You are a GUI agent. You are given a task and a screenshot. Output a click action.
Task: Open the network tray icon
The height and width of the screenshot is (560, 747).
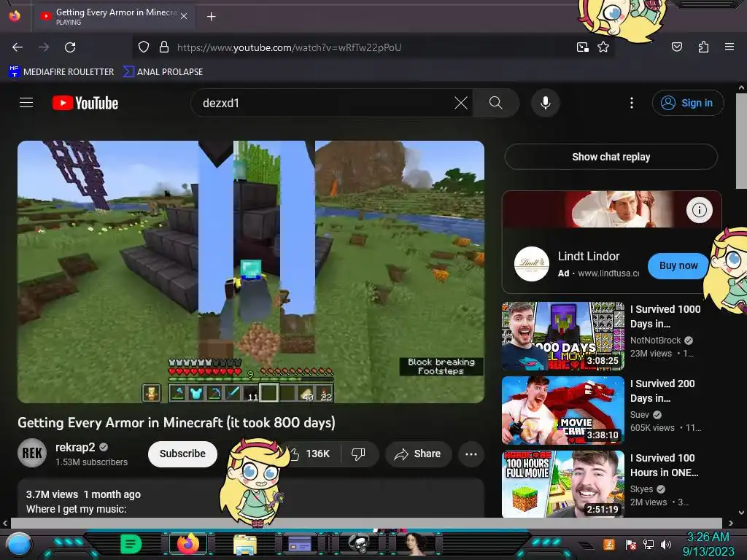click(x=649, y=544)
